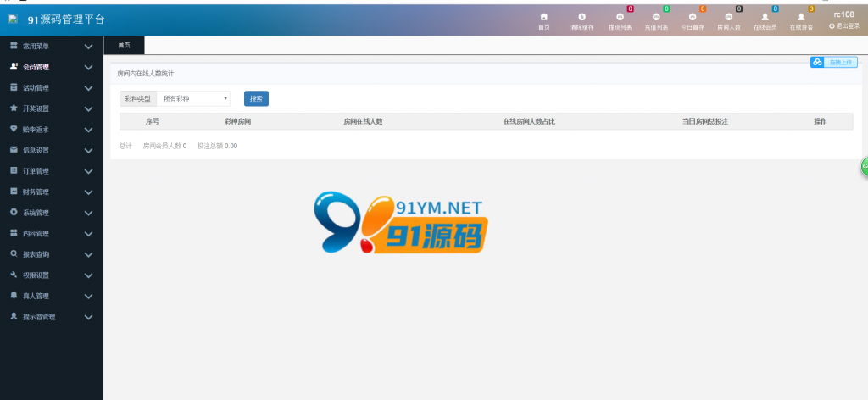Click the orange 0 badge above 今日首存
The image size is (868, 400).
click(x=703, y=8)
